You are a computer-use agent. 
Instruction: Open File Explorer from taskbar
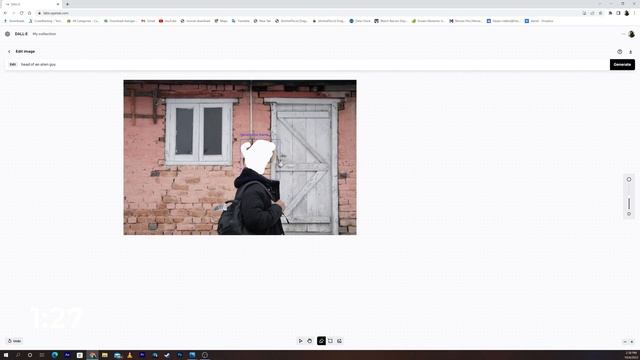pyautogui.click(x=105, y=355)
